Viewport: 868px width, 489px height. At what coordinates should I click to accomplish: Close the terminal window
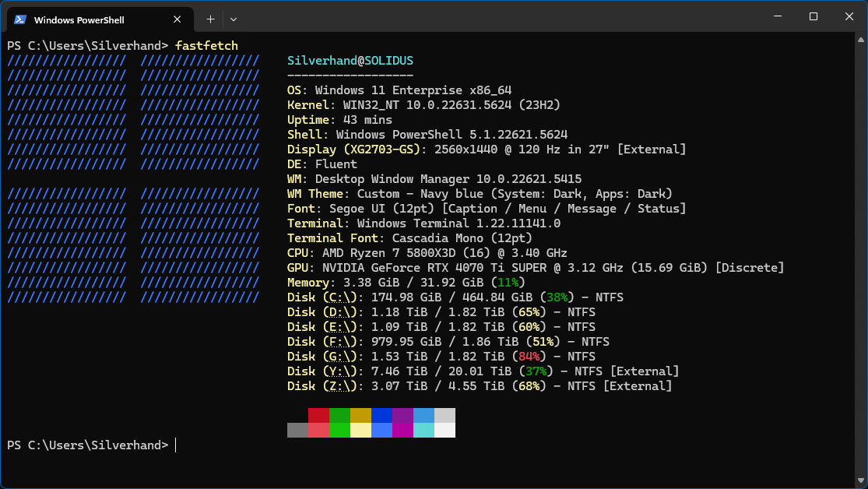point(849,16)
